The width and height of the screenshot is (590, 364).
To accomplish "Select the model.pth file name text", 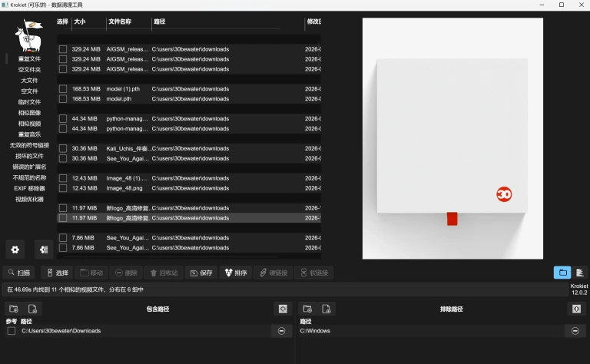I will tap(119, 98).
